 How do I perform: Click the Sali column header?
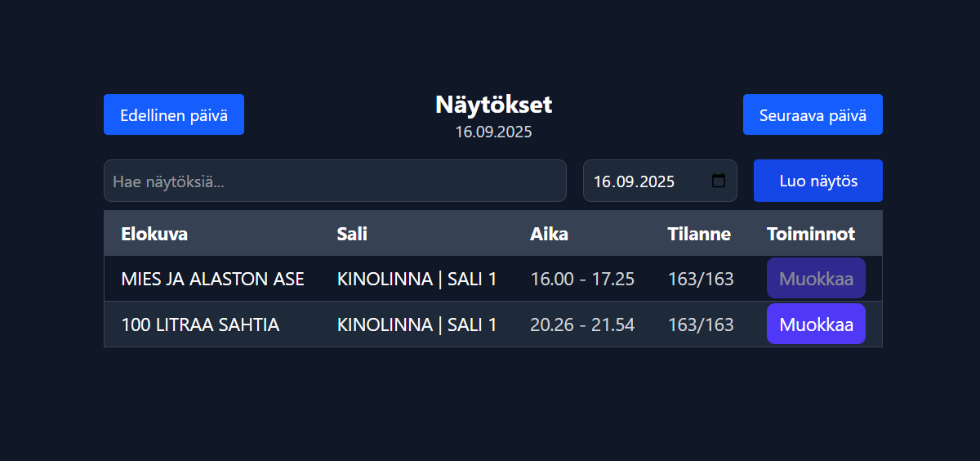tap(352, 234)
